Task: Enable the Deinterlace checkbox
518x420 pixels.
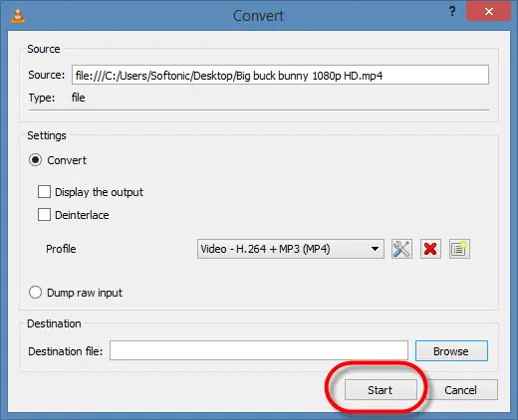Action: (x=44, y=215)
